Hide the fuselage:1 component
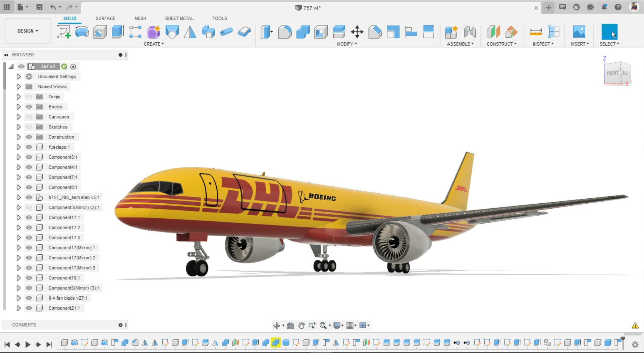Screen dimensions: 644x353 coord(29,147)
